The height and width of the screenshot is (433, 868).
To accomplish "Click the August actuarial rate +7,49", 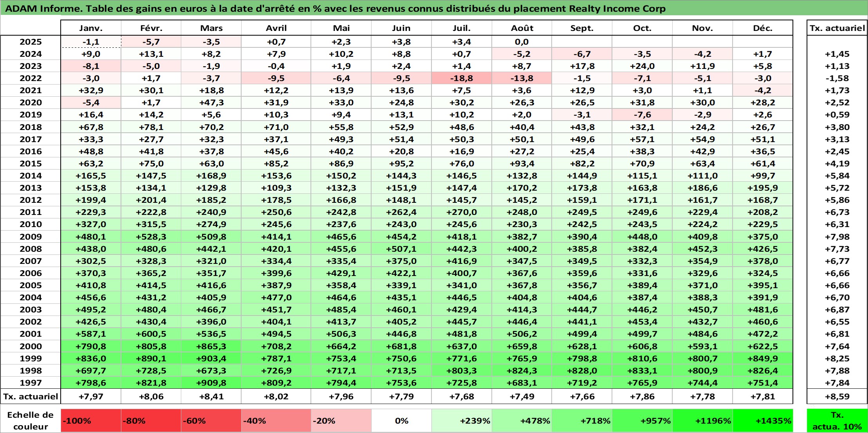I will (x=522, y=397).
